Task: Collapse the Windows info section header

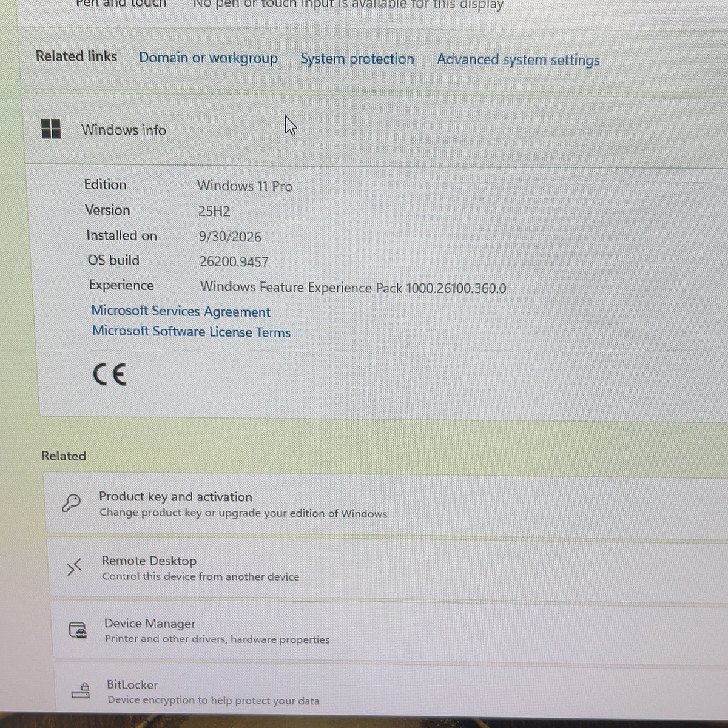Action: [376, 129]
